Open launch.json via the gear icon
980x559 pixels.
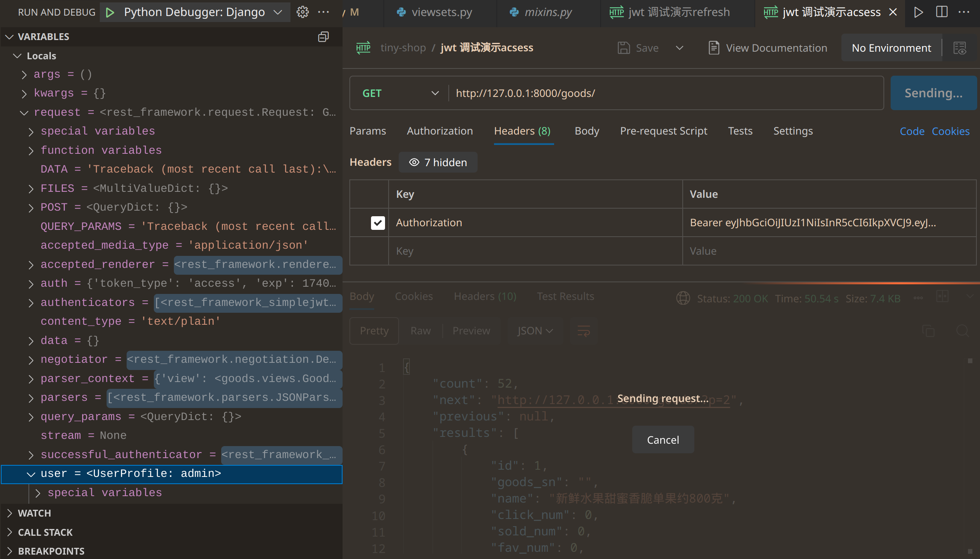tap(302, 12)
